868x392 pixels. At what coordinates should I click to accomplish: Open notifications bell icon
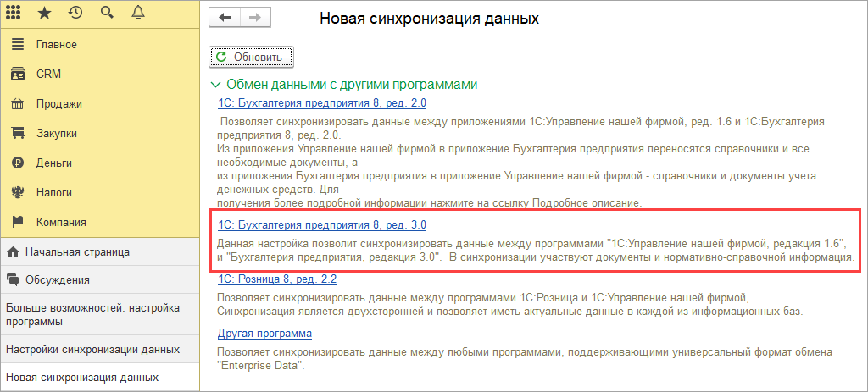[136, 13]
